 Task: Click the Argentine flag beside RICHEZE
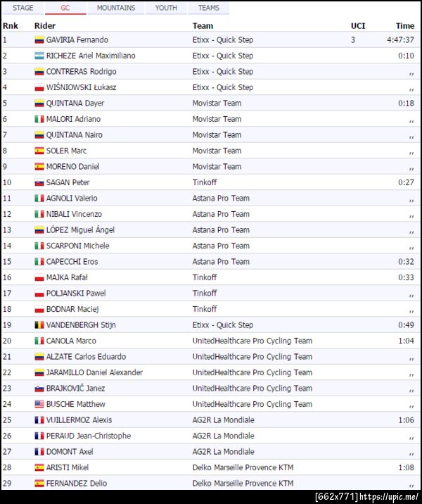[x=39, y=56]
